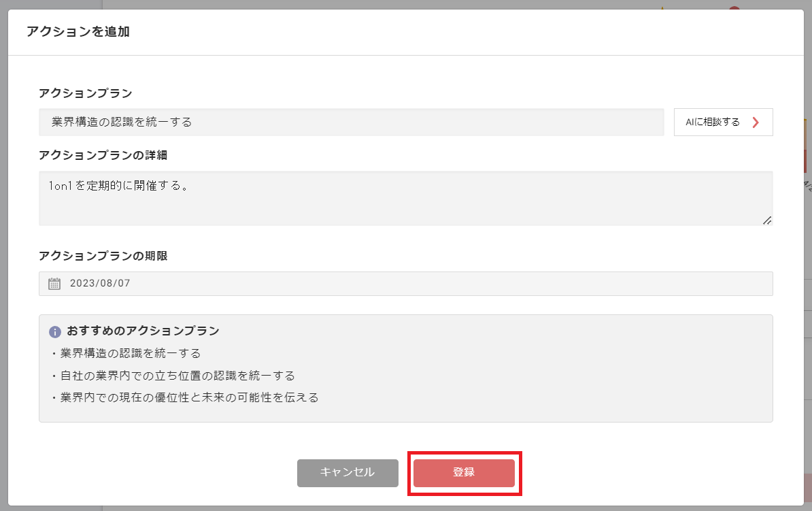
Task: Click the info icon beside おすすめのアクションプラン
Action: [55, 332]
